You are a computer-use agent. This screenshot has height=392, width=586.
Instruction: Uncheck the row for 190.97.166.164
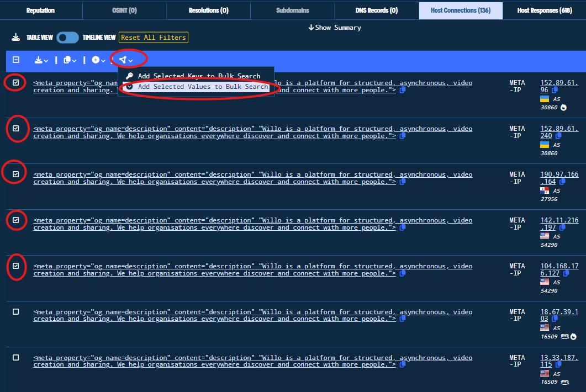click(x=15, y=174)
